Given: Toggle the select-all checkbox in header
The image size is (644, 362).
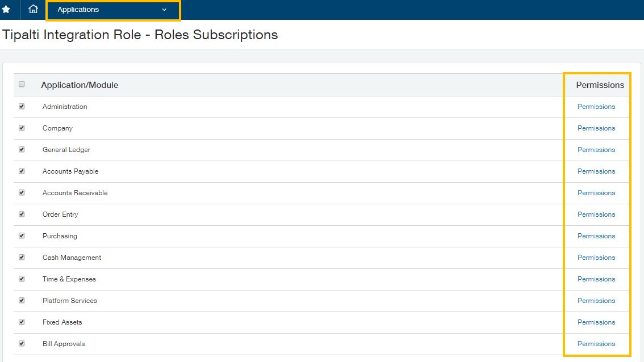Looking at the screenshot, I should [22, 85].
